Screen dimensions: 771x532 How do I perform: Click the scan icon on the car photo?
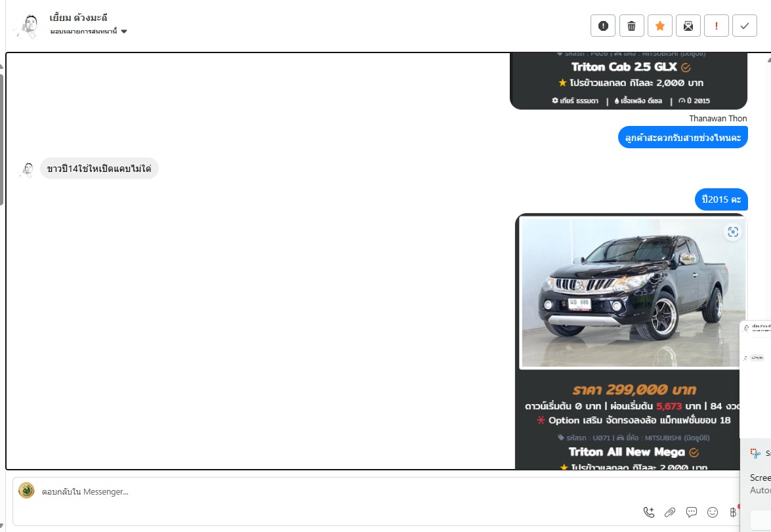(x=733, y=232)
